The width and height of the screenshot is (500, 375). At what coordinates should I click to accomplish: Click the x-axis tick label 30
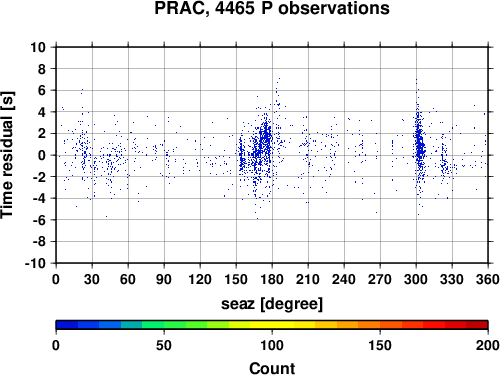pos(92,279)
